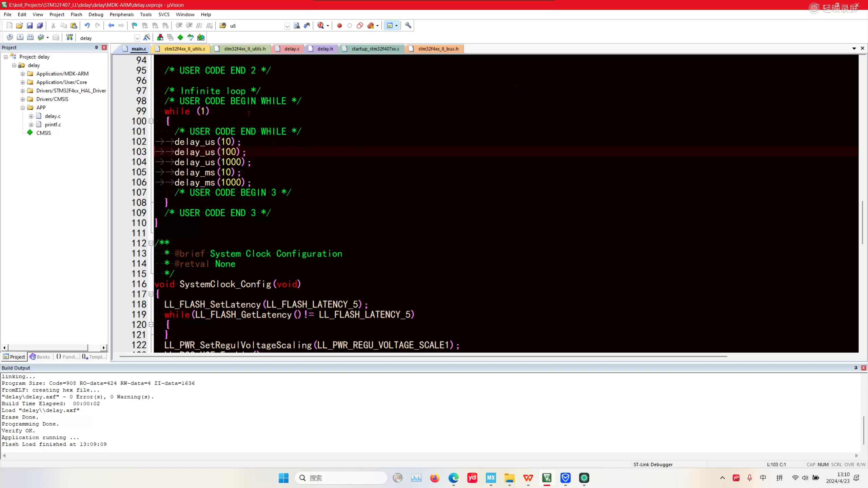Select printf.c in the project tree
868x488 pixels.
pyautogui.click(x=53, y=125)
